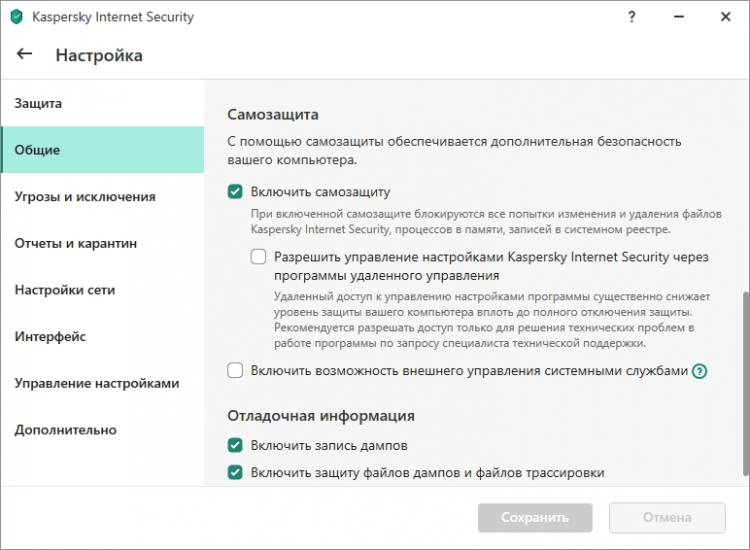The image size is (750, 550).
Task: Enable Включить возможность внешнего управления checkbox
Action: 235,371
